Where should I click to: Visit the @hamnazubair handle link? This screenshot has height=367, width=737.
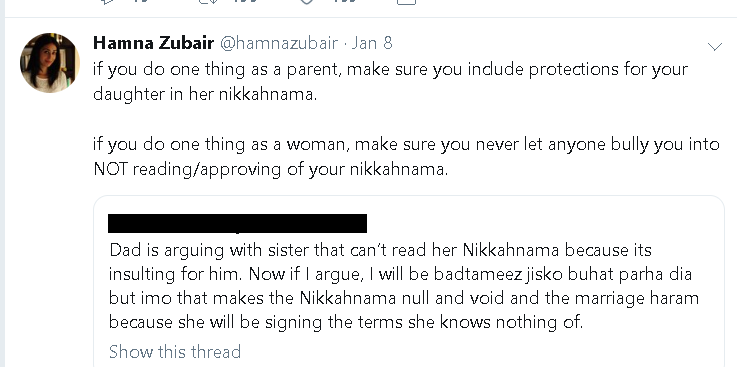(x=279, y=43)
